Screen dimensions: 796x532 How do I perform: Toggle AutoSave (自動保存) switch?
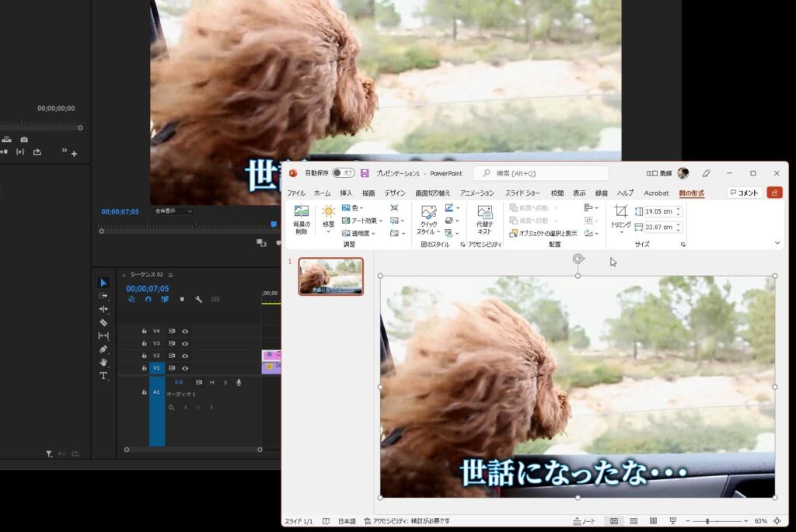pyautogui.click(x=343, y=173)
